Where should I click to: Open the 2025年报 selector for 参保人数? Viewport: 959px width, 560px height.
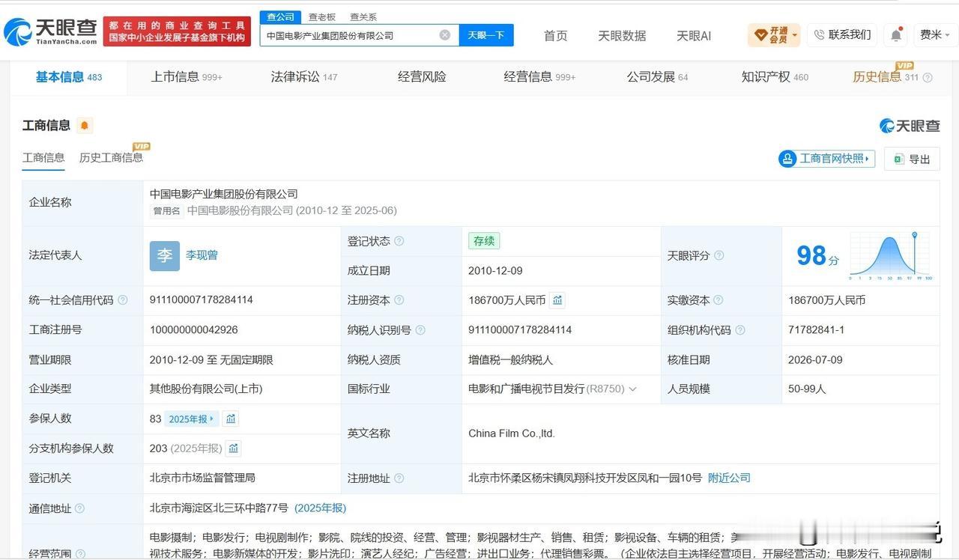[x=192, y=419]
